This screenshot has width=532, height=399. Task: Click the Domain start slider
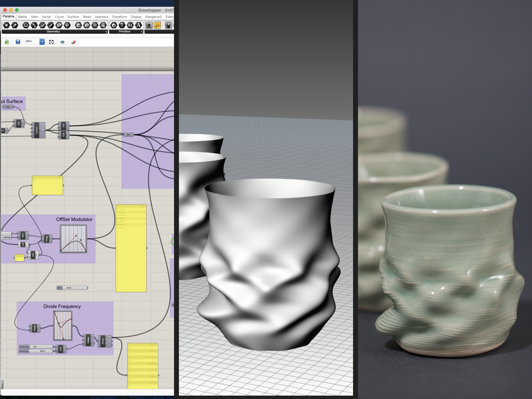tap(36, 347)
